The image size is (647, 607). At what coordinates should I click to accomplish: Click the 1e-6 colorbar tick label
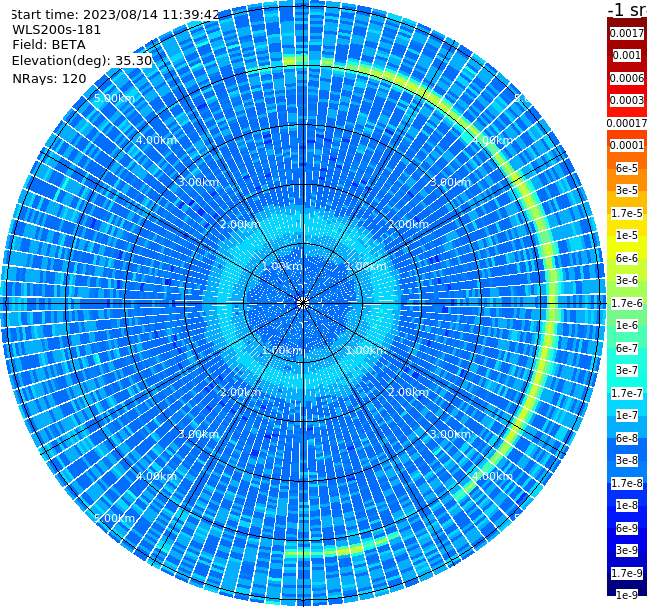(x=627, y=325)
